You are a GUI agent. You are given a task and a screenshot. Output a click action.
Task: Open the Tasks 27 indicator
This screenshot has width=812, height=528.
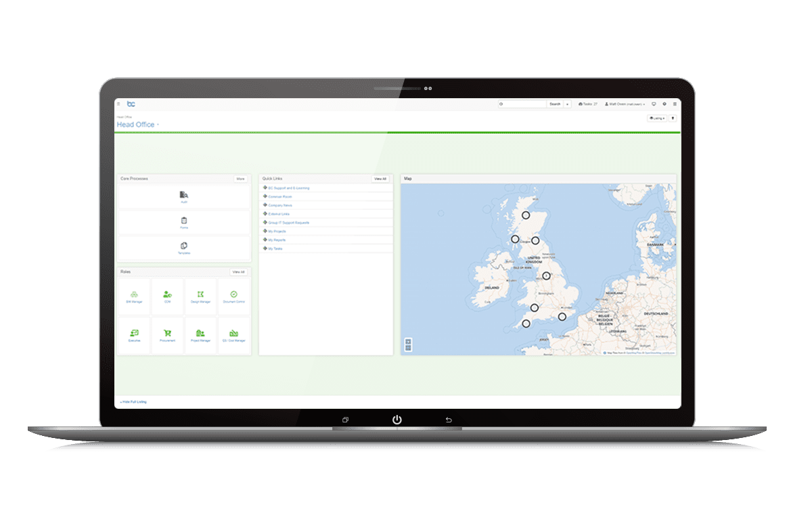(588, 104)
